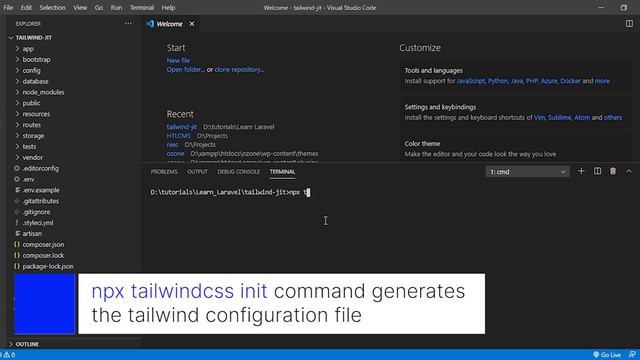Expand the resources folder
Viewport: 640px width, 360px height.
point(36,114)
